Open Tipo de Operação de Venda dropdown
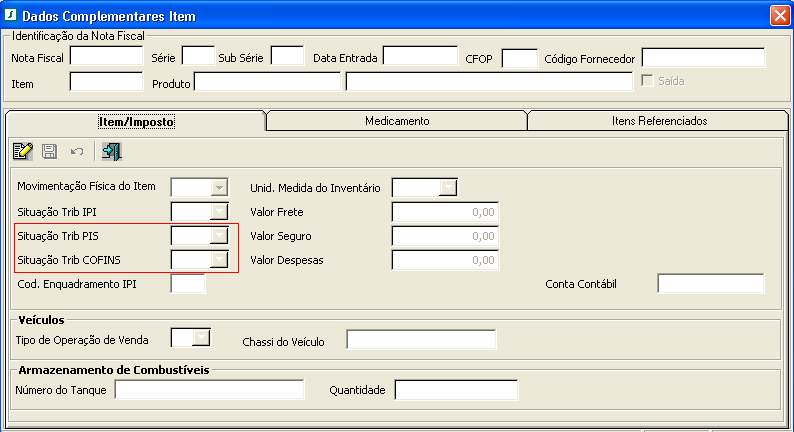This screenshot has height=432, width=794. [x=202, y=339]
